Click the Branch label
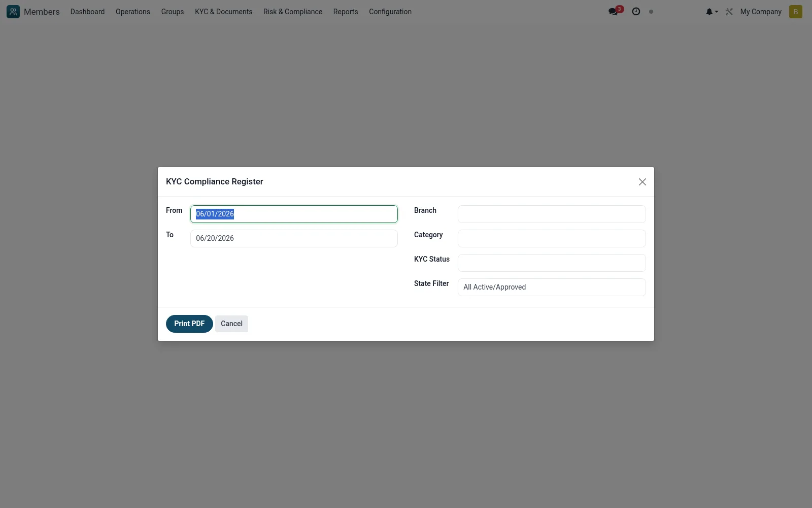Screen dimensions: 812x508 [x=425, y=210]
